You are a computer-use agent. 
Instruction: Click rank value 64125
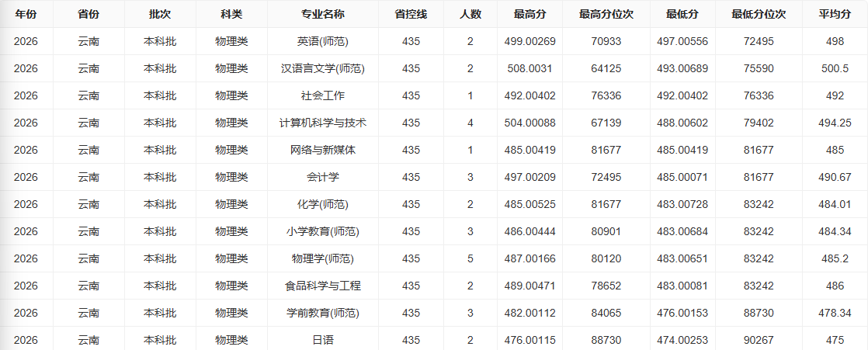(x=606, y=68)
